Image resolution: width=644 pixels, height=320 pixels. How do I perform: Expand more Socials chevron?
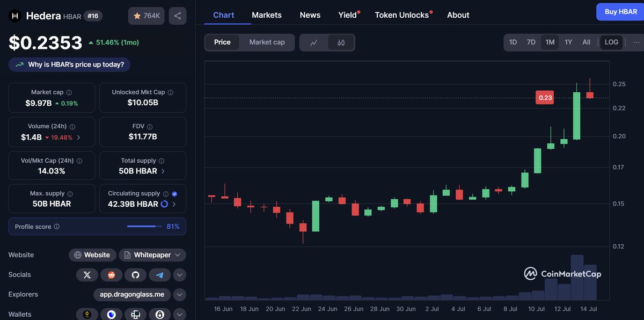pyautogui.click(x=180, y=275)
